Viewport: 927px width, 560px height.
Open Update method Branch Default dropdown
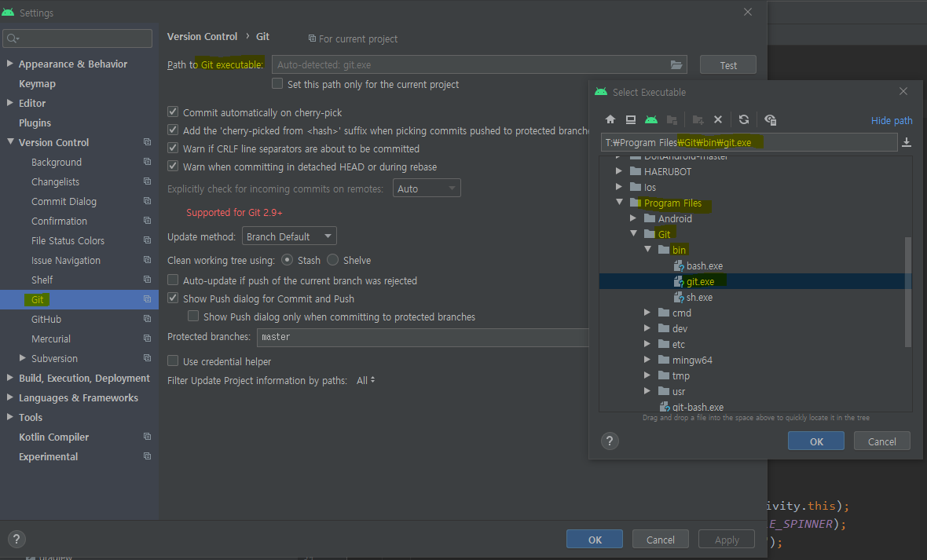[289, 236]
